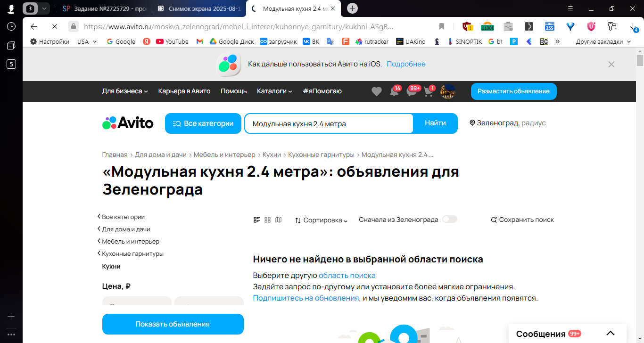Click Разместить объявление button
The width and height of the screenshot is (644, 343).
point(513,91)
